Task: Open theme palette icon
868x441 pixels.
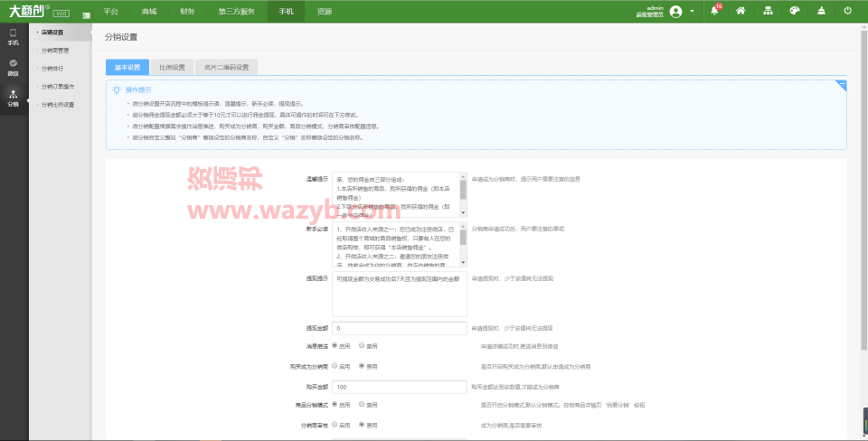Action: coord(795,11)
